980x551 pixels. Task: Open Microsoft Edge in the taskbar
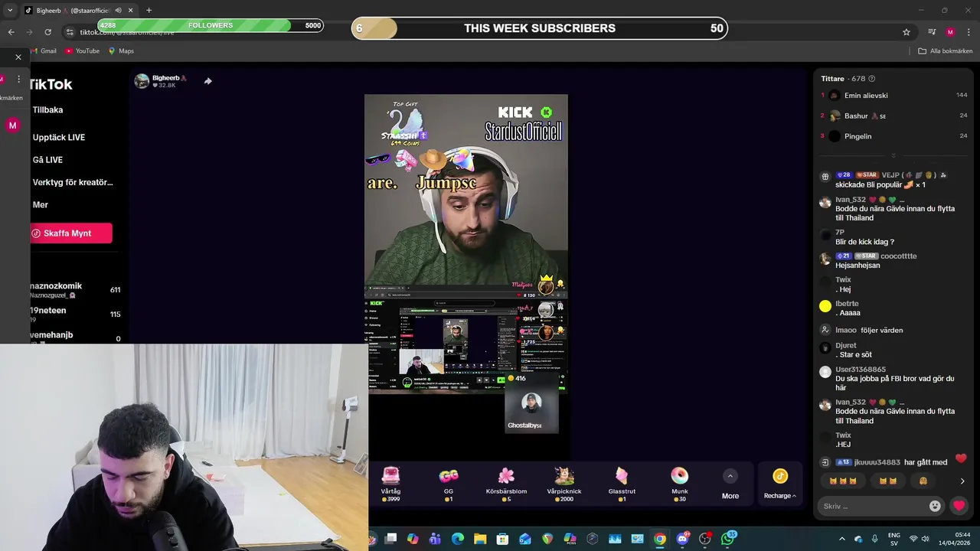pos(458,539)
